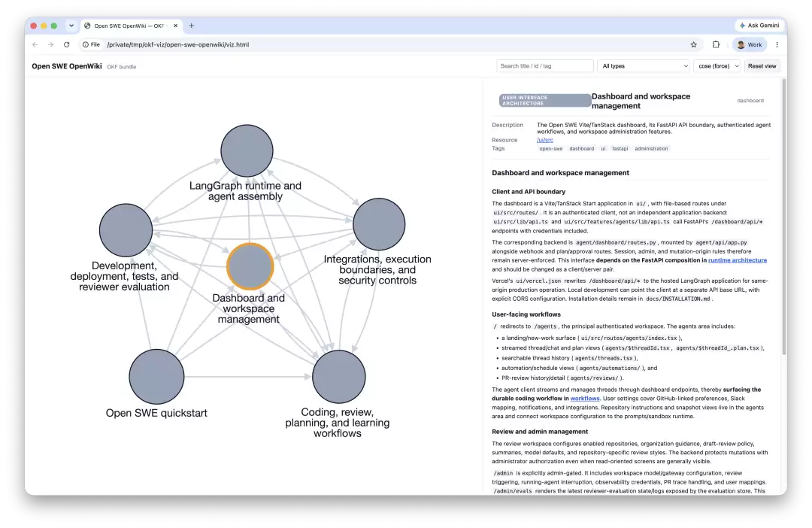This screenshot has width=812, height=528.
Task: Expand the All types dropdown
Action: pos(645,65)
